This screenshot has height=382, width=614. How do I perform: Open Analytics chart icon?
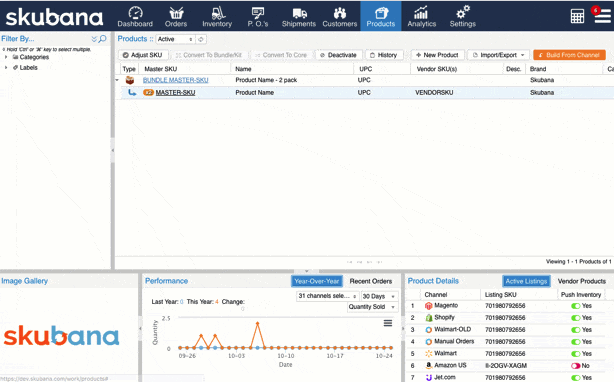421,13
